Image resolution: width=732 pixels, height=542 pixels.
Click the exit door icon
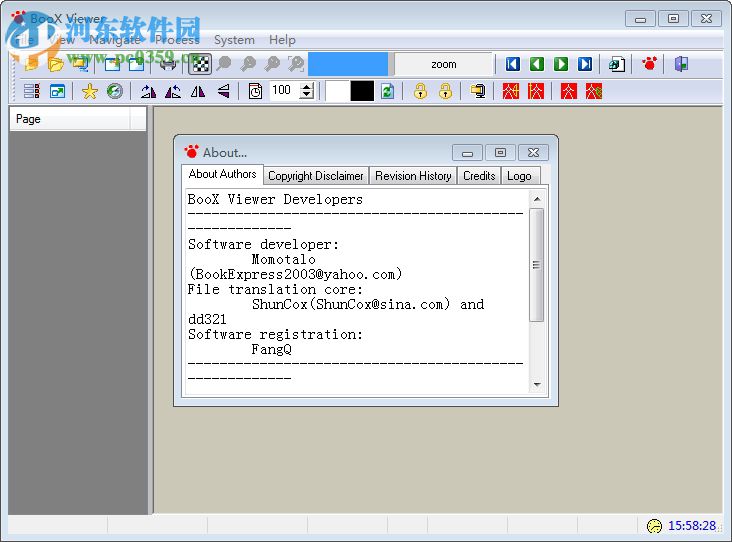[681, 64]
